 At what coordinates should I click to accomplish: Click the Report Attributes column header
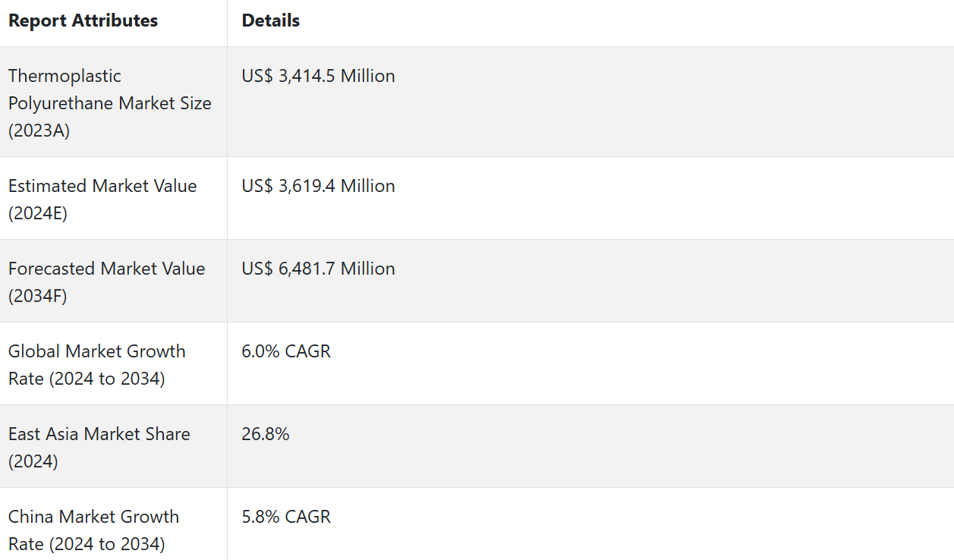(x=83, y=21)
